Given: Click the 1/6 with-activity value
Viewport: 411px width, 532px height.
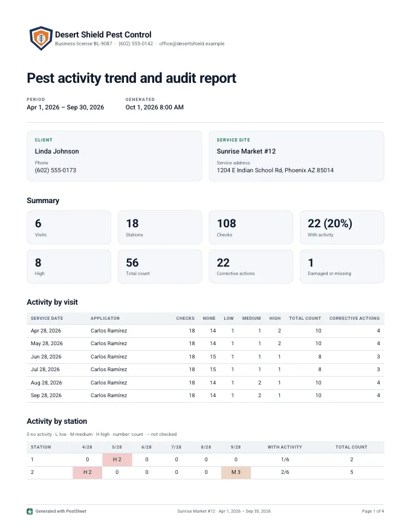Looking at the screenshot, I should click(285, 459).
